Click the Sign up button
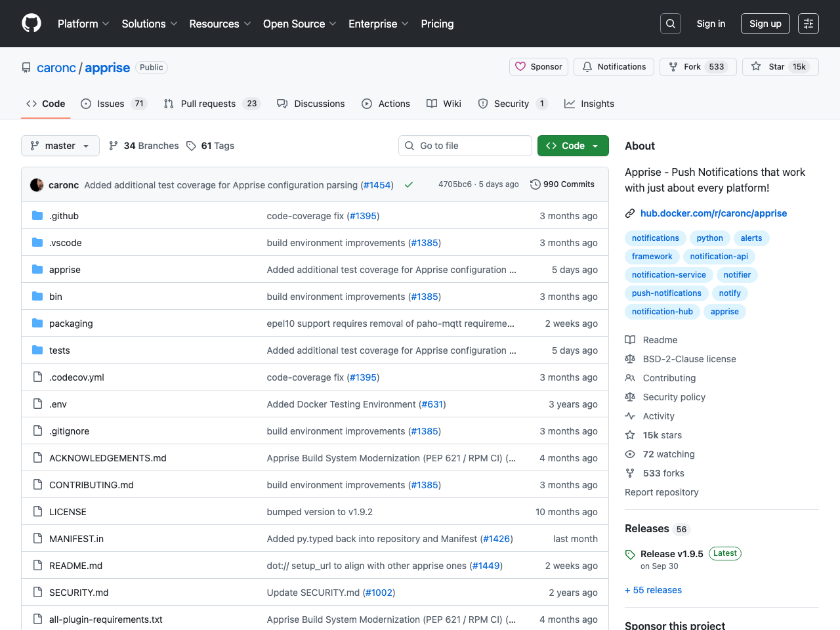Viewport: 840px width, 630px height. click(x=765, y=23)
